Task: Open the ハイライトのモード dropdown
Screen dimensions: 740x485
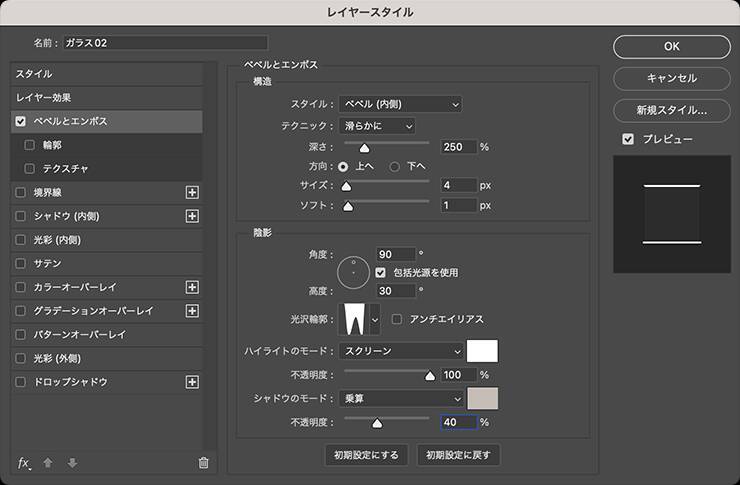Action: (401, 351)
